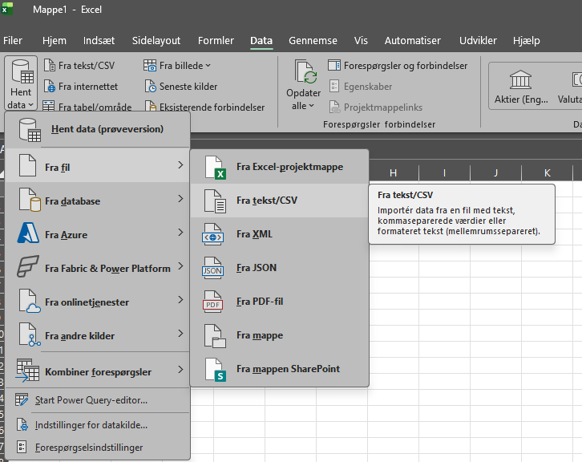Start Power Query-editor from menu

98,400
